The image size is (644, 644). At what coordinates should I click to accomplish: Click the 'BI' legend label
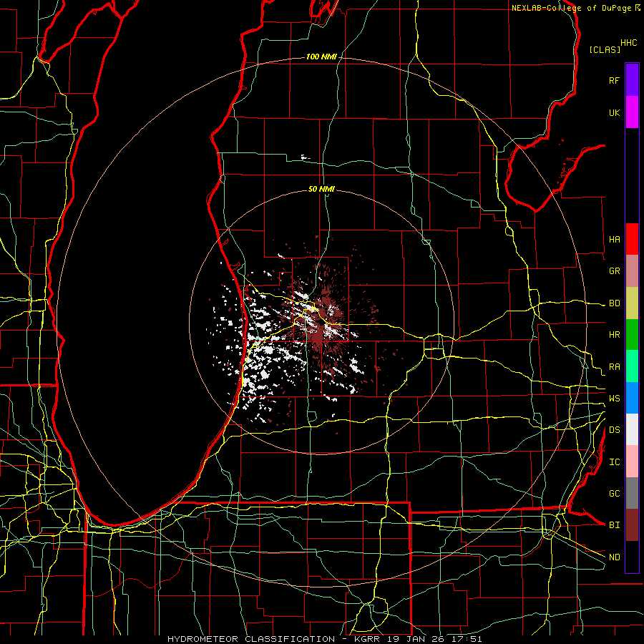tap(614, 525)
